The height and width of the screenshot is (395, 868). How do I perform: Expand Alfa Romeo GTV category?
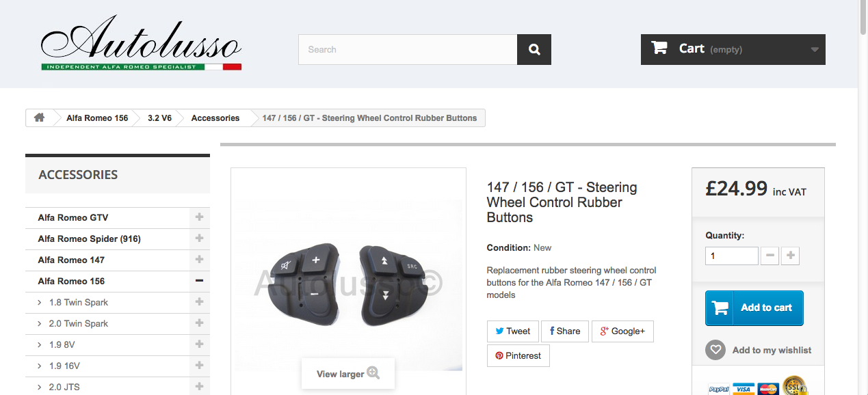coord(199,217)
